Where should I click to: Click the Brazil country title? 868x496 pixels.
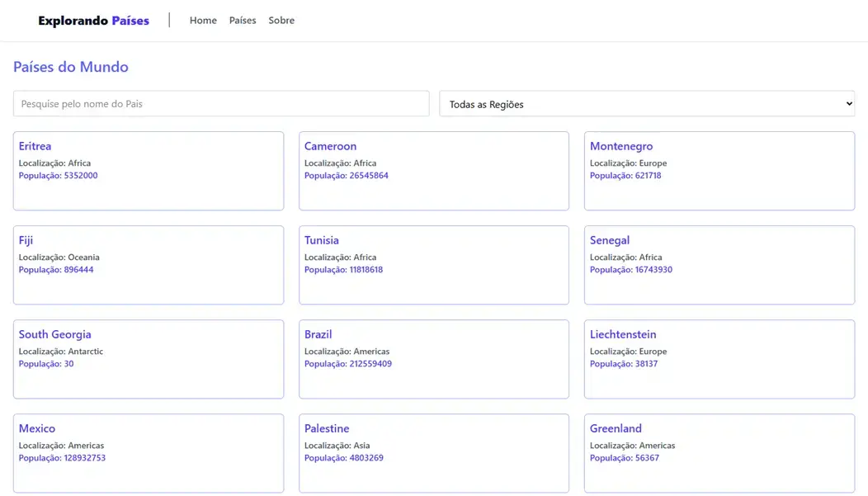click(318, 334)
